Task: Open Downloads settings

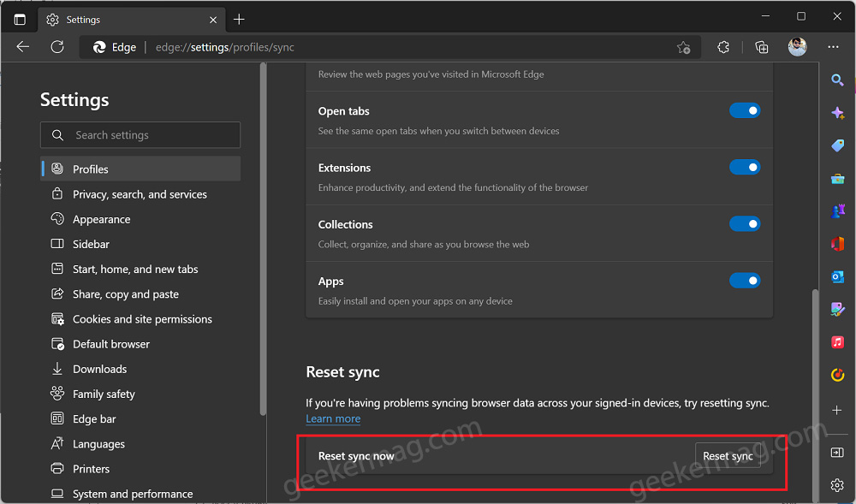Action: pyautogui.click(x=140, y=370)
